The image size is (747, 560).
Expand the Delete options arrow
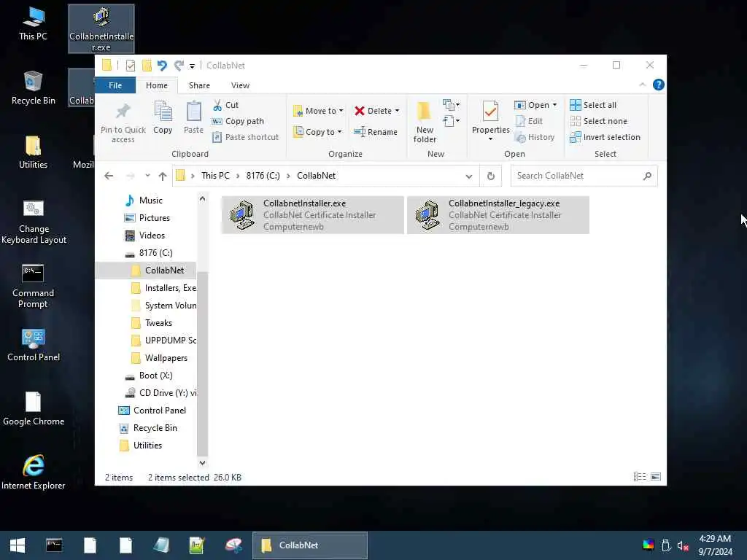coord(397,111)
